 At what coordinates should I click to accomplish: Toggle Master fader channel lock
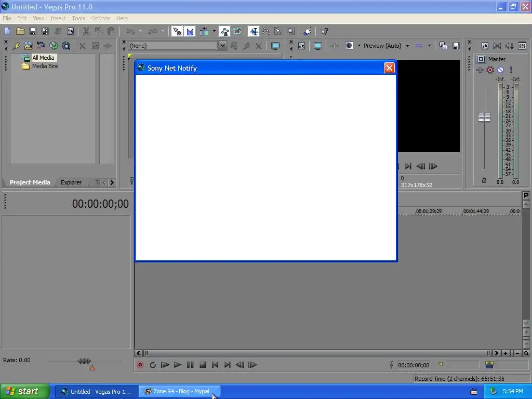(x=484, y=180)
